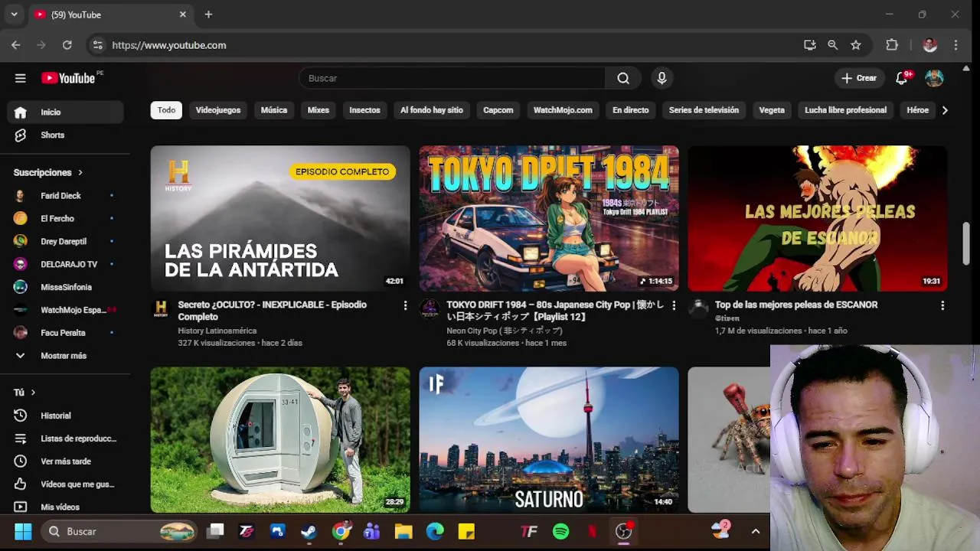Open Steam from the taskbar
The width and height of the screenshot is (980, 551).
(309, 531)
